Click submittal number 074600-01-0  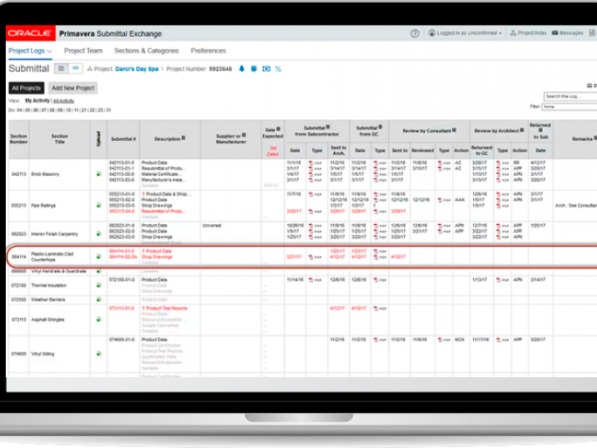pyautogui.click(x=122, y=340)
